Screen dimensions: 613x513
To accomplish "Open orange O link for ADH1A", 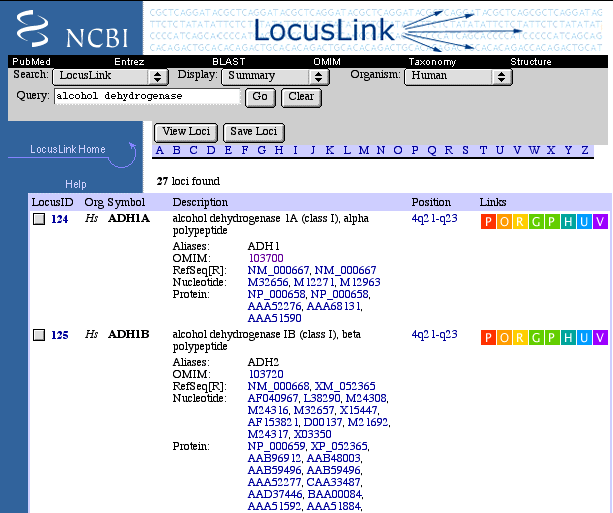I will 504,222.
